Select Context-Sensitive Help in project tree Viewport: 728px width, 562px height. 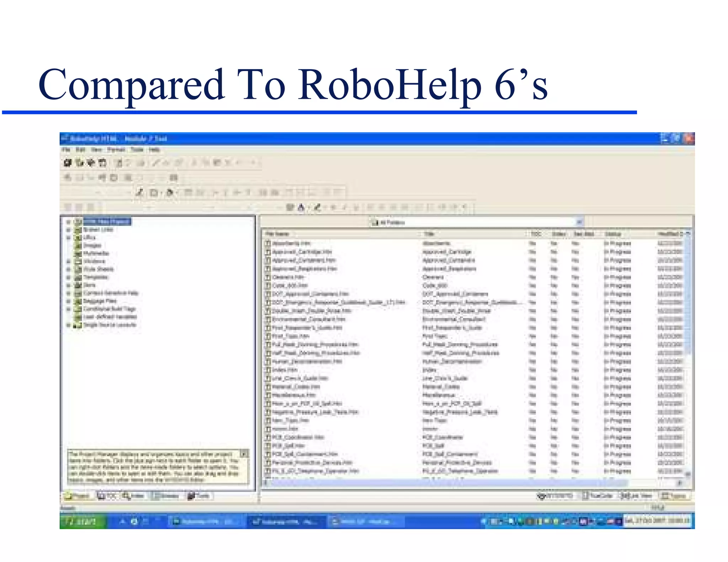[x=111, y=293]
